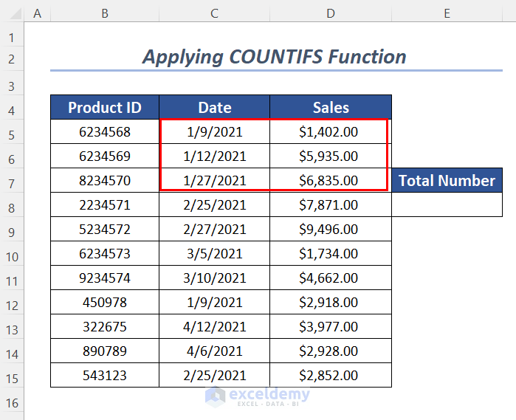The image size is (516, 420).
Task: Select row 14 header
Action: (x=12, y=351)
